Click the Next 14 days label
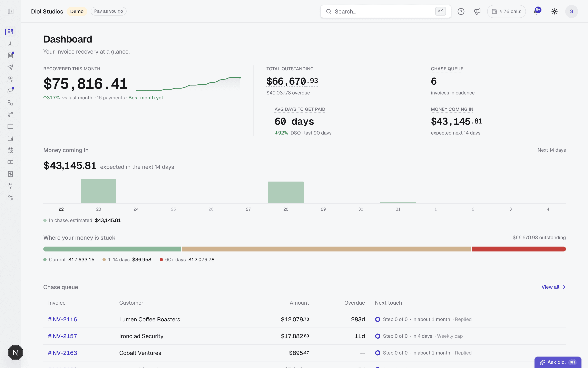The width and height of the screenshot is (588, 368). pyautogui.click(x=551, y=150)
